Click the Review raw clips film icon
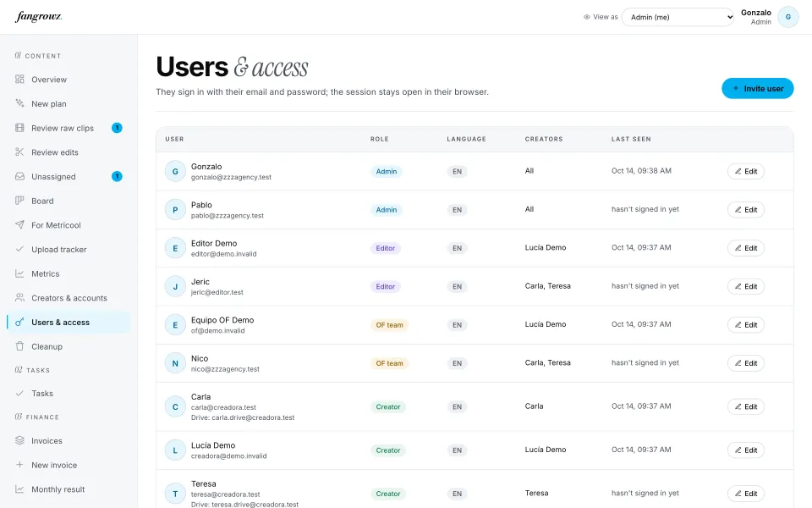 [19, 128]
